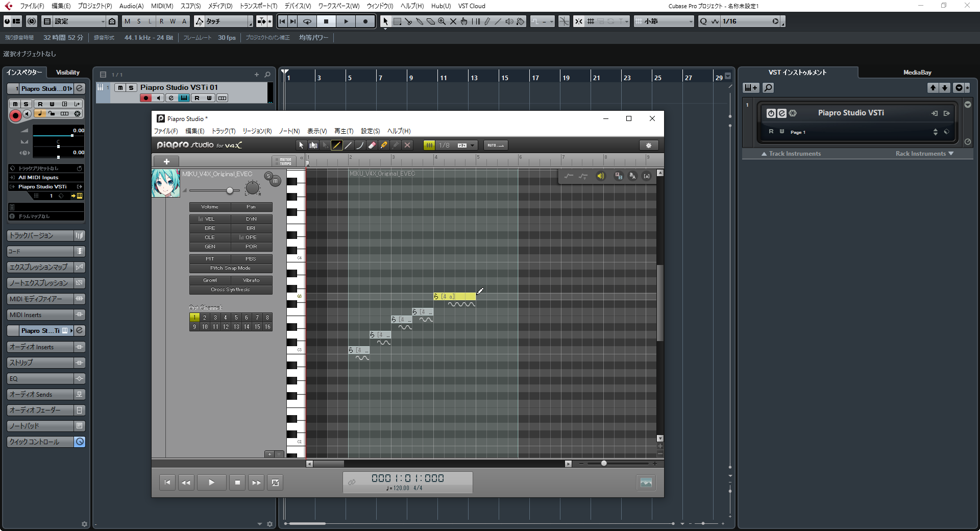Open the 1/8 quantize dropdown
The width and height of the screenshot is (980, 531).
tap(473, 146)
